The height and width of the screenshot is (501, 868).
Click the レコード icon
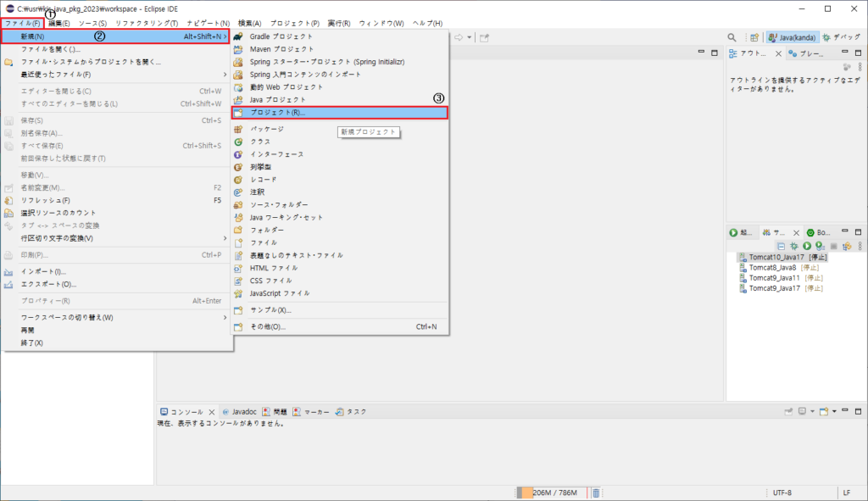click(238, 180)
